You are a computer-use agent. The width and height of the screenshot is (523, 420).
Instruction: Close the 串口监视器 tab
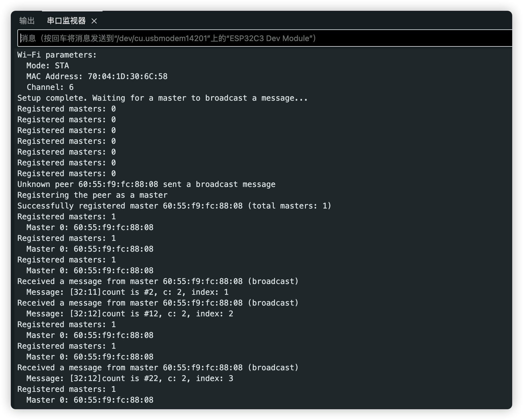(94, 21)
